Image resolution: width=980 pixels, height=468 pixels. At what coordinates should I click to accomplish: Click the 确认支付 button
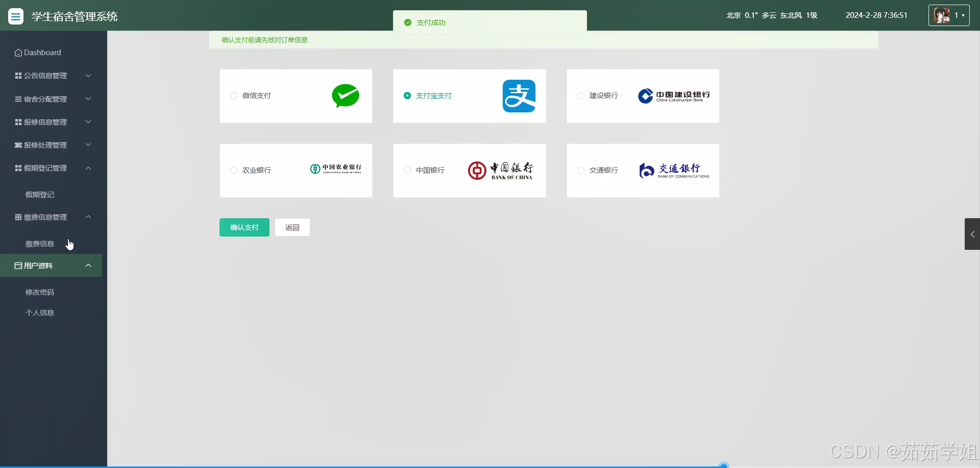pyautogui.click(x=244, y=227)
